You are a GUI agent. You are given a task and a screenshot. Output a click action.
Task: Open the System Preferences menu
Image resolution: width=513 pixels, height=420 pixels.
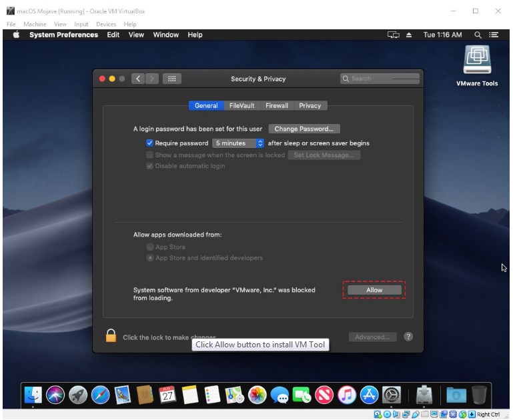[63, 35]
